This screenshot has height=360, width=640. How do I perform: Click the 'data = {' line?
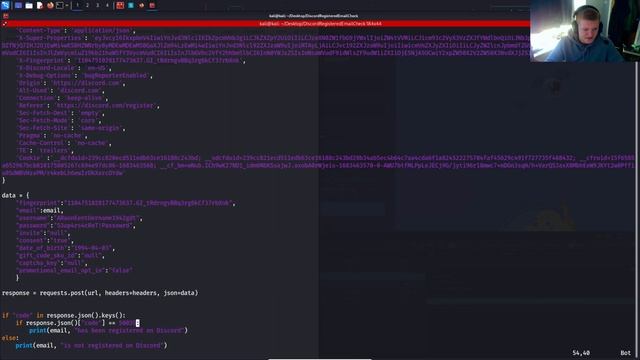pyautogui.click(x=16, y=195)
